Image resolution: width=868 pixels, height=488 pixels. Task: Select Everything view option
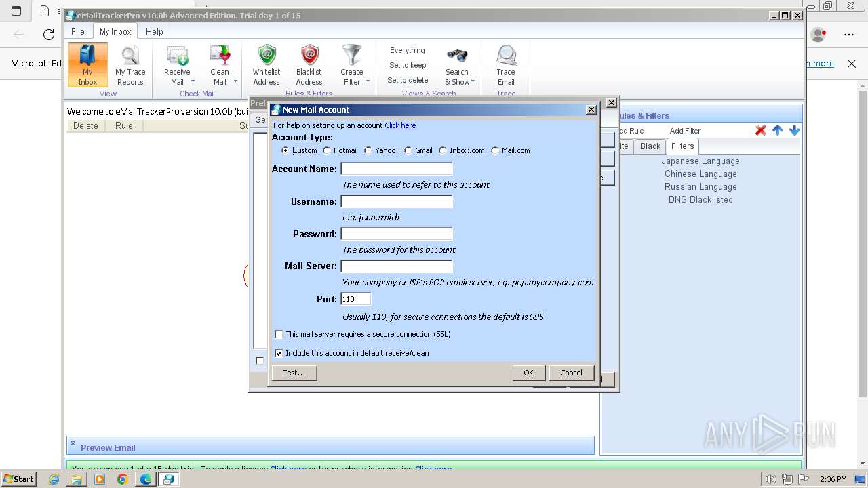(408, 50)
